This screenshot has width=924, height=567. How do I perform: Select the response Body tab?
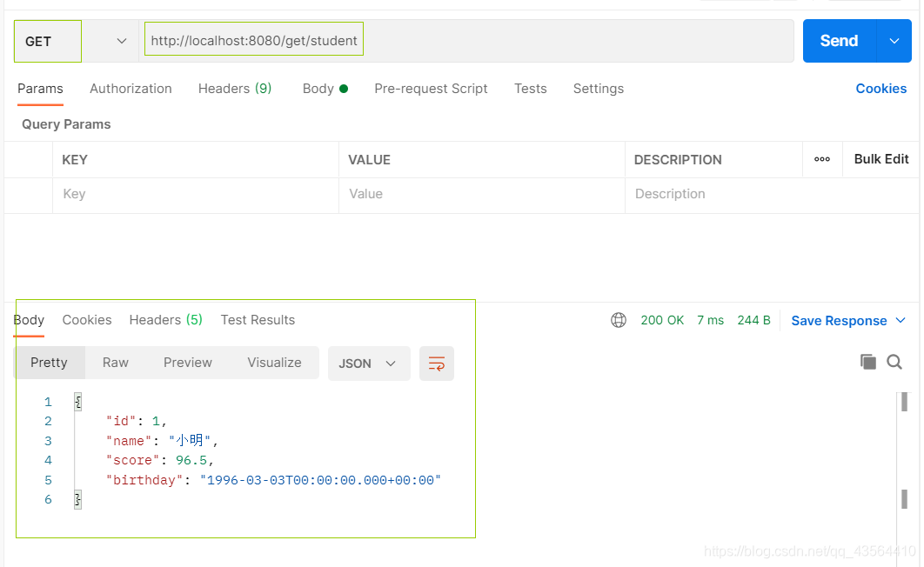[x=29, y=320]
